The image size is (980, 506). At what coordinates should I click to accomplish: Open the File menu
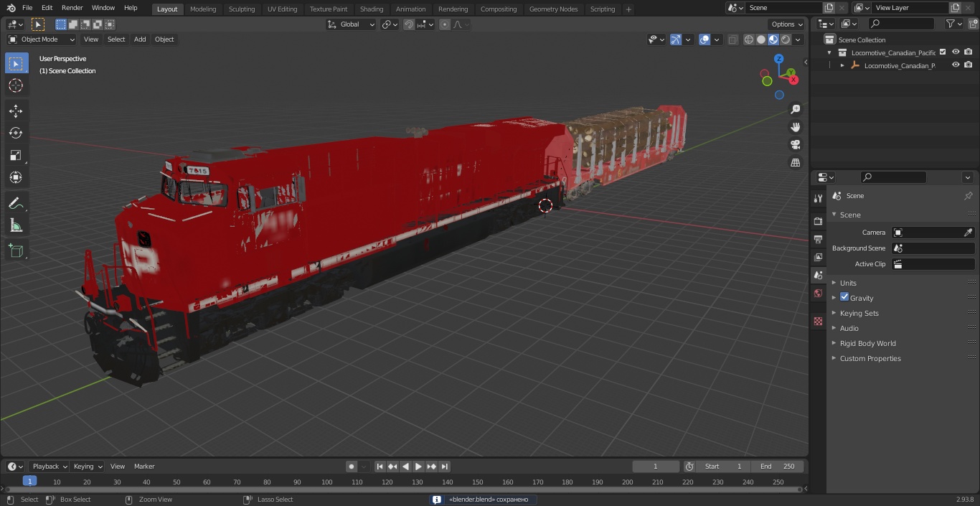pyautogui.click(x=27, y=8)
